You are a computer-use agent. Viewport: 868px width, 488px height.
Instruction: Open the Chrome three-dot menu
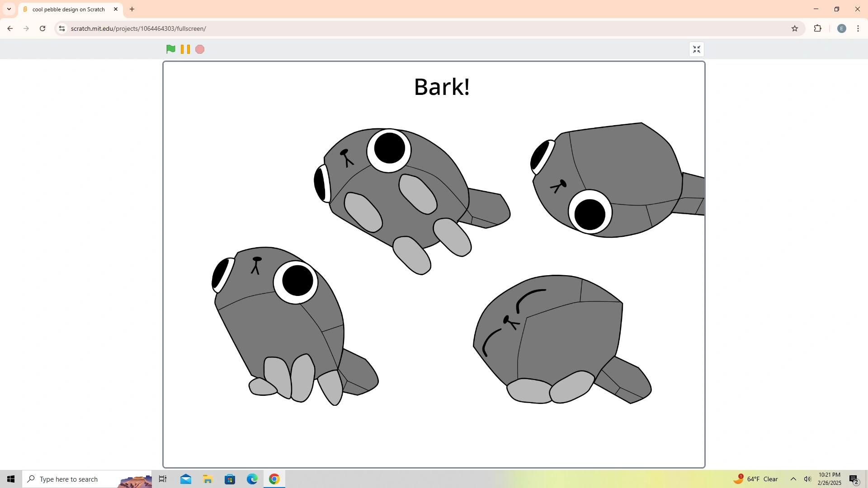coord(858,28)
